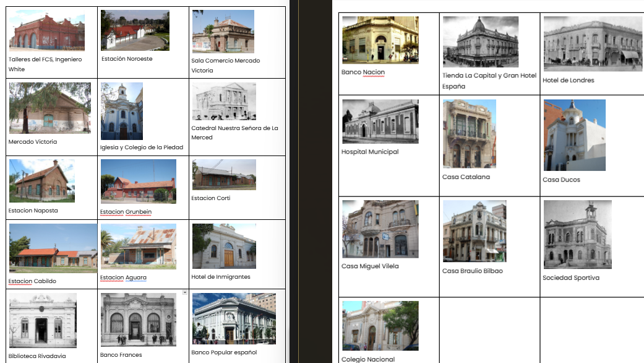Open the small dropdown arrow beside Banco Frances photo
This screenshot has width=644, height=363.
185,293
